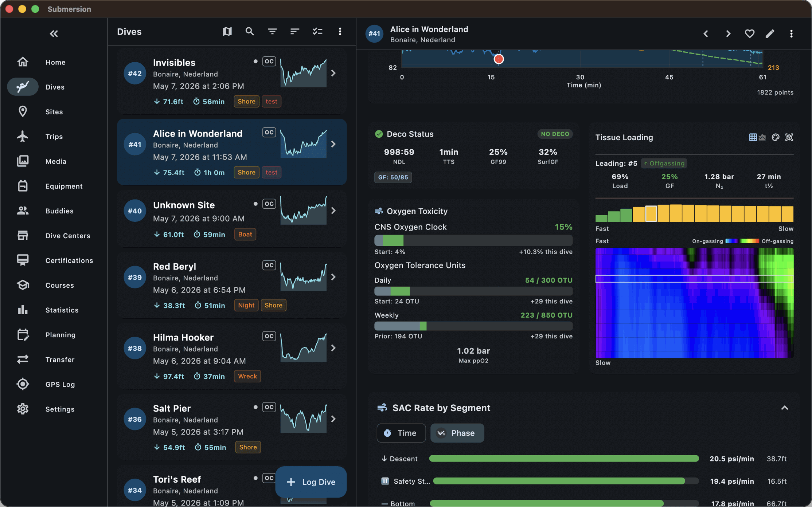Click the GPS Log target icon
Viewport: 812px width, 507px height.
23,384
